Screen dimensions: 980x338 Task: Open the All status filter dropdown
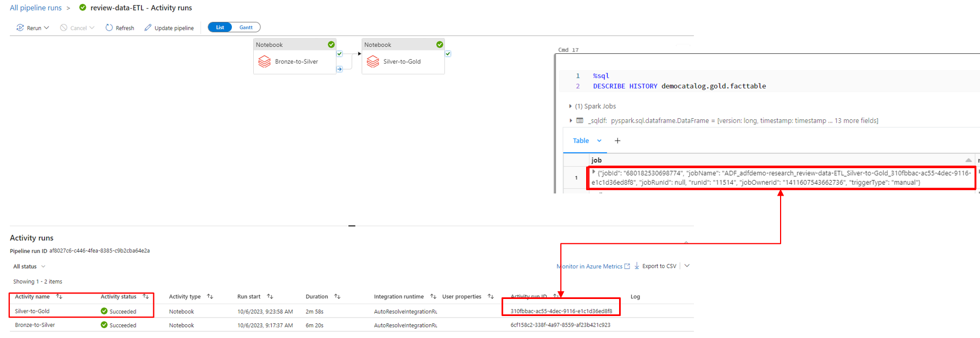point(29,267)
